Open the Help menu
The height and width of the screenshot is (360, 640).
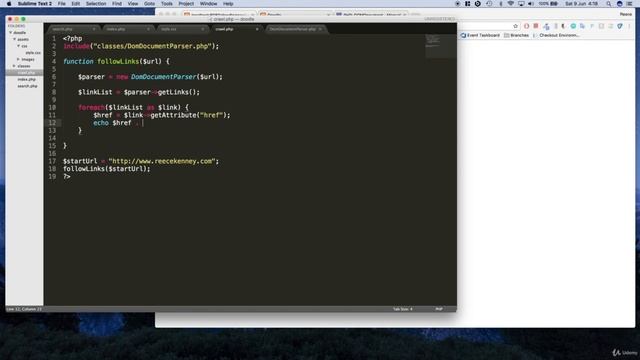click(228, 4)
